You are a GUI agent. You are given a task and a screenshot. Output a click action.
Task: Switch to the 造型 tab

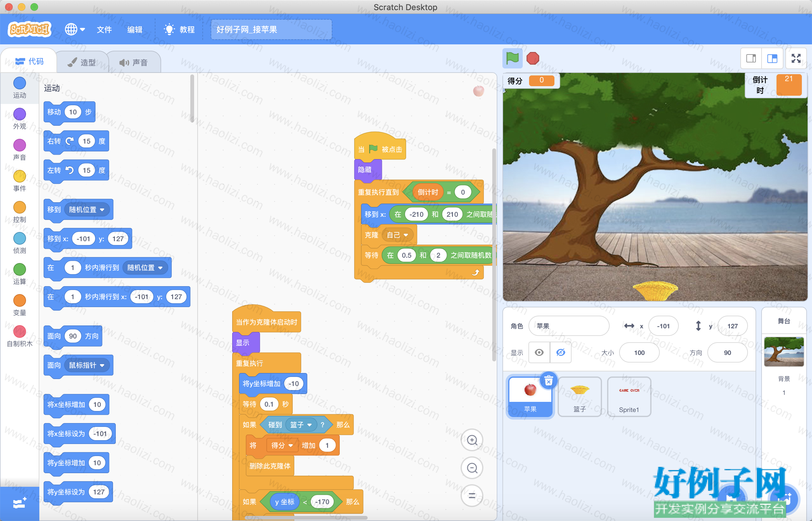[x=82, y=62]
